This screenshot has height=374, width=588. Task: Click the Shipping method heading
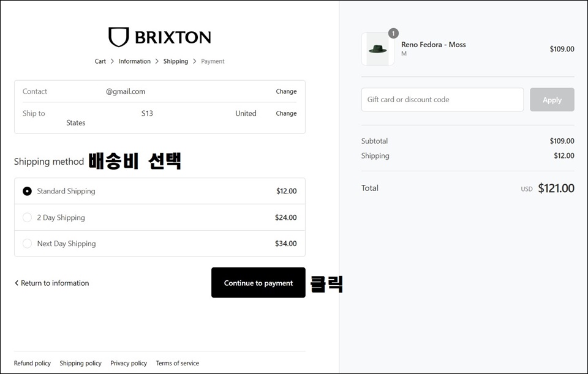pos(49,162)
